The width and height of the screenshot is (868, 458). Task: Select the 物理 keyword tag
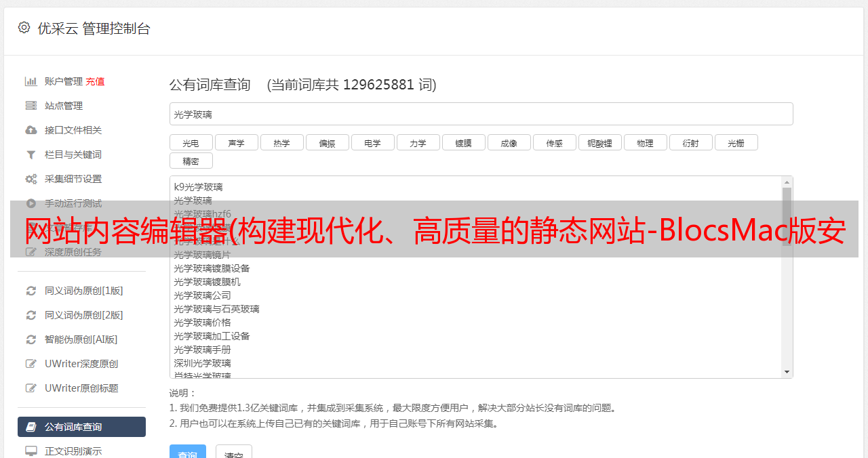[645, 142]
